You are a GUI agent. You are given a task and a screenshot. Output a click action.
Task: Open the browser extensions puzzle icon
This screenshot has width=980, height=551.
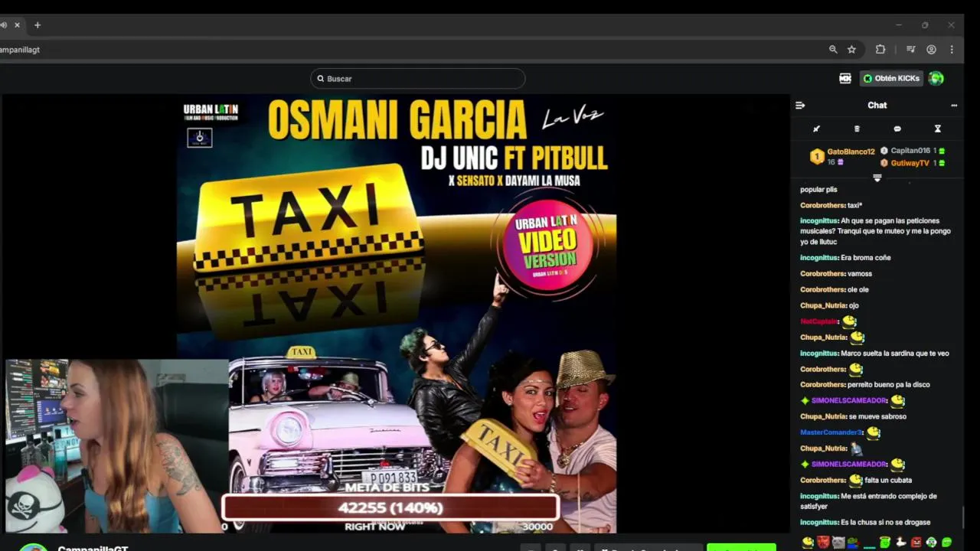[880, 50]
